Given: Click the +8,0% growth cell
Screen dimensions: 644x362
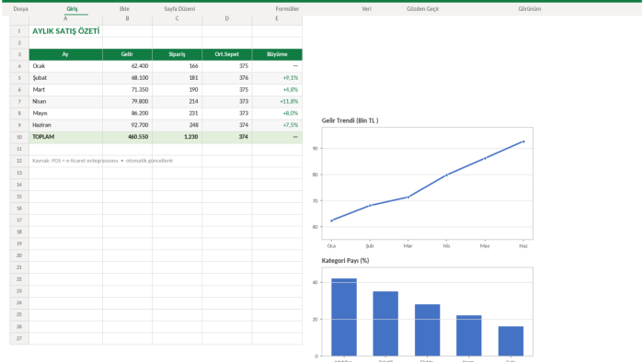Looking at the screenshot, I should [277, 113].
